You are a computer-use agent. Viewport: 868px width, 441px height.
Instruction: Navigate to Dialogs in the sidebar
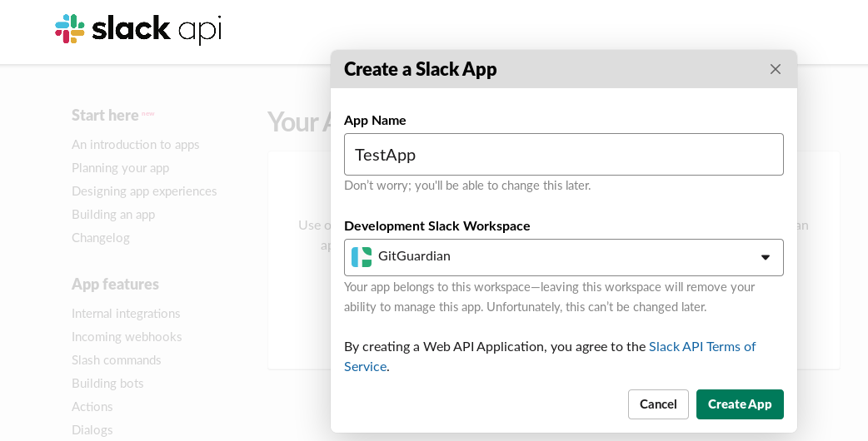92,430
